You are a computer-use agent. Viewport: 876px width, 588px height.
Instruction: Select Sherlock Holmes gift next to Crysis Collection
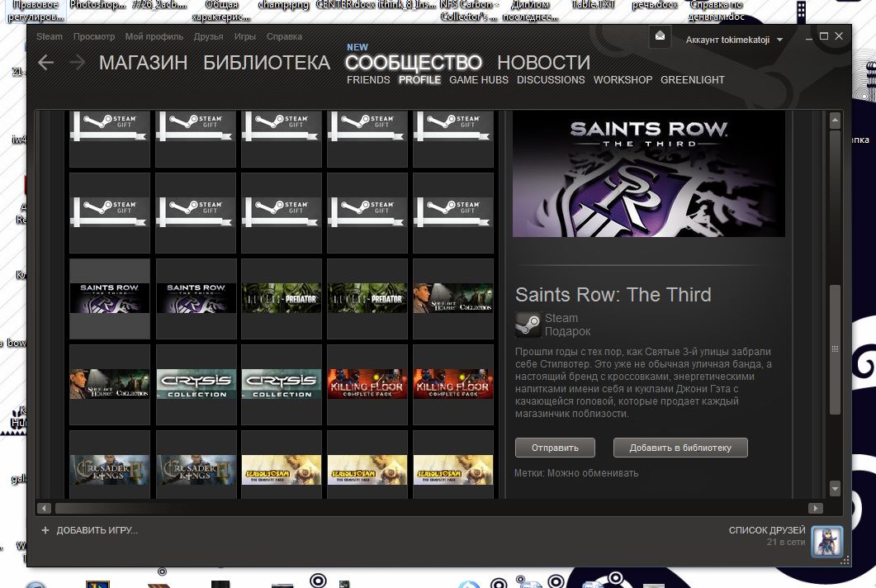(x=110, y=385)
